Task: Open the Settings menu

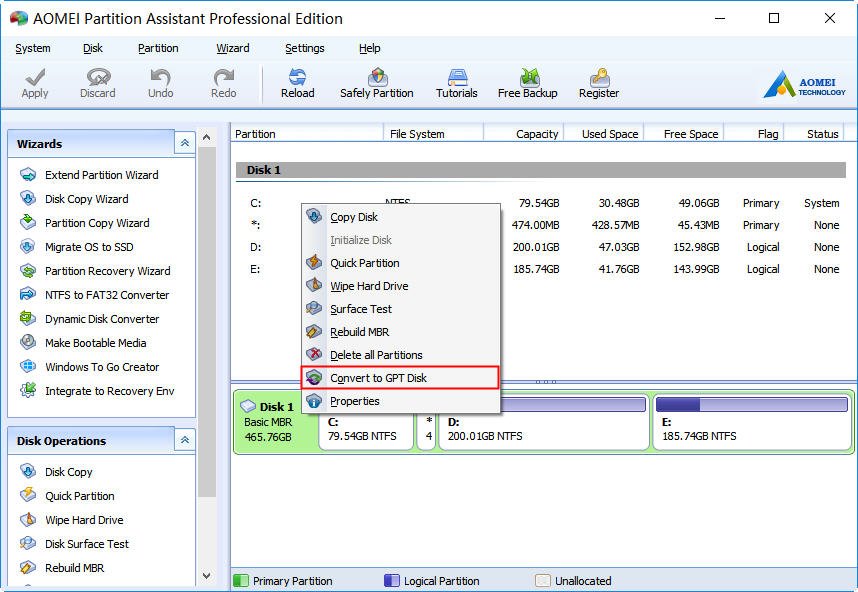Action: tap(305, 49)
